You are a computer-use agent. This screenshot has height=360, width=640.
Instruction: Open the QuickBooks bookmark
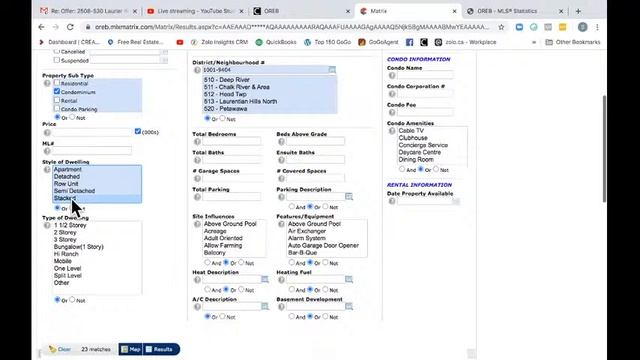click(276, 42)
